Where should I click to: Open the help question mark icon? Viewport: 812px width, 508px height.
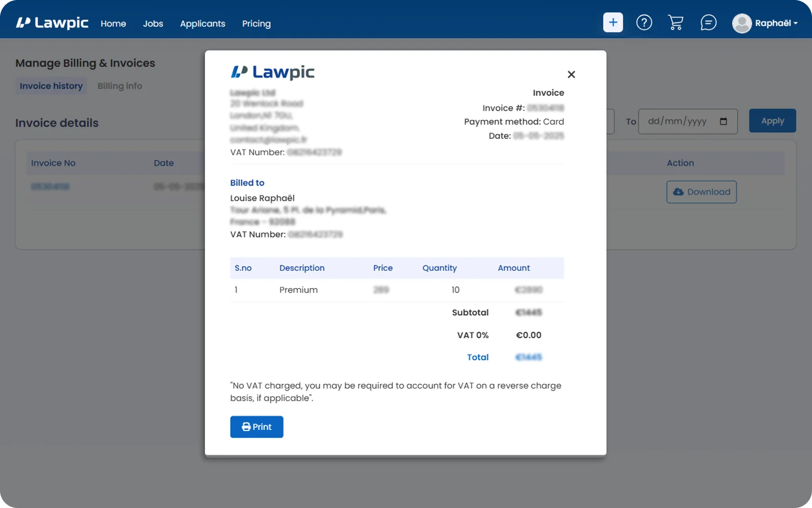pyautogui.click(x=644, y=23)
